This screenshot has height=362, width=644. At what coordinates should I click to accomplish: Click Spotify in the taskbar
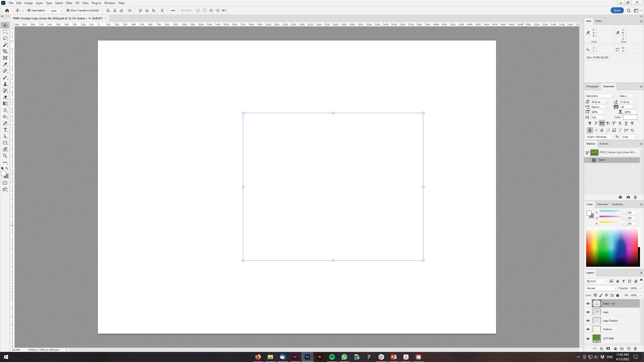coord(332,357)
